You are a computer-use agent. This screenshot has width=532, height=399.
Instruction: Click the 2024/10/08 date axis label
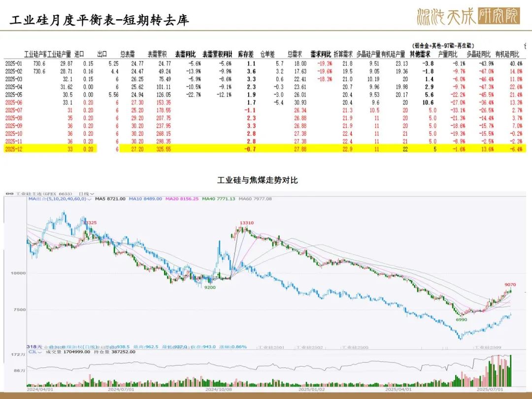coord(219,389)
